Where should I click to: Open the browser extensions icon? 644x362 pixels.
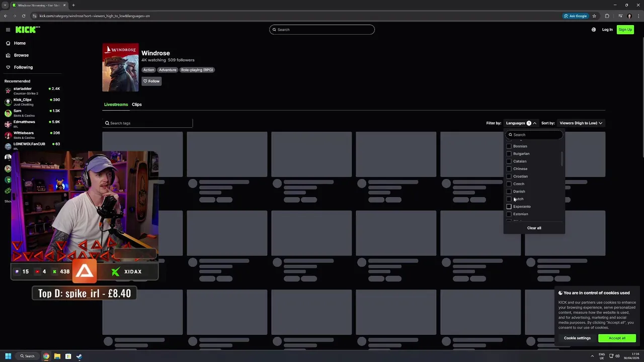(x=607, y=16)
